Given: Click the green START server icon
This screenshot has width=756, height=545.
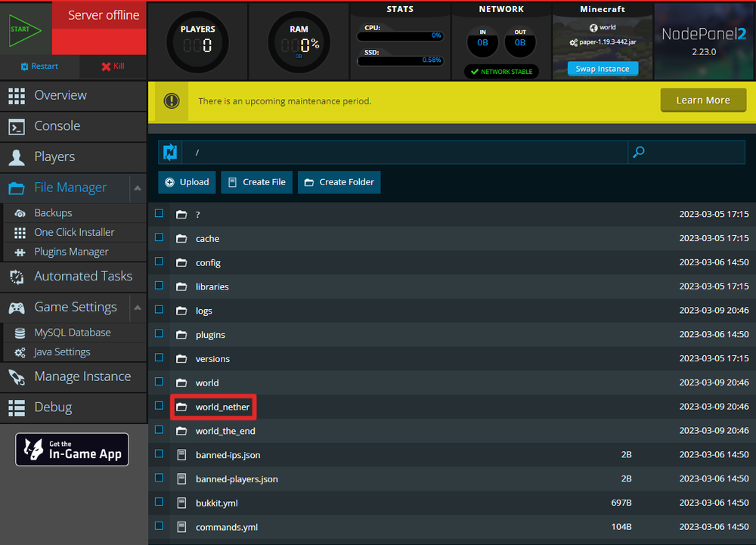Looking at the screenshot, I should [x=24, y=28].
